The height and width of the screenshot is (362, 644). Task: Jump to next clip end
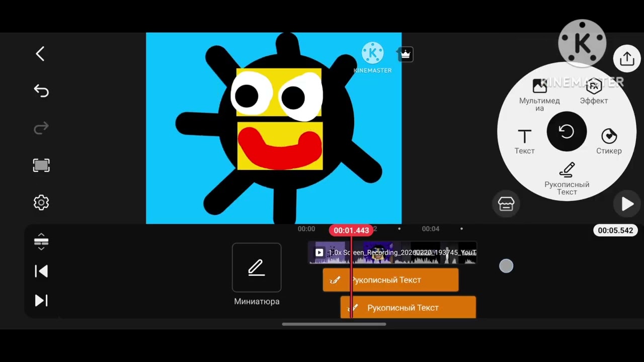coord(41,301)
